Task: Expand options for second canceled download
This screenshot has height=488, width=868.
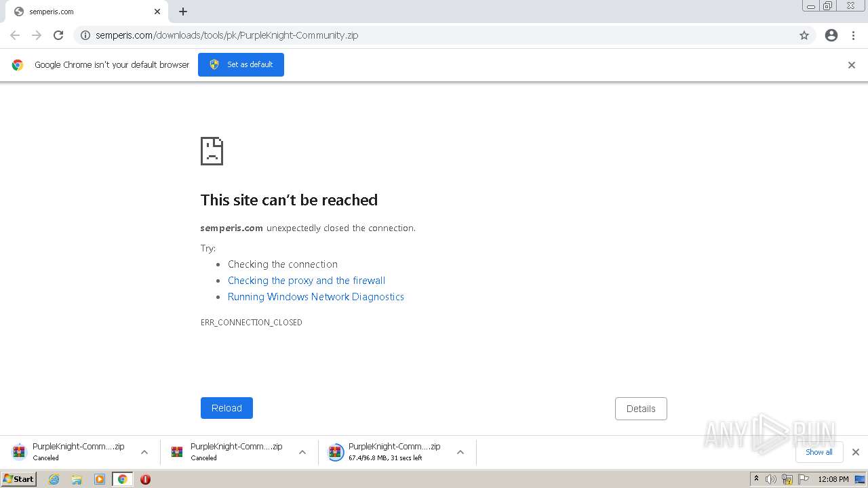Action: [302, 452]
